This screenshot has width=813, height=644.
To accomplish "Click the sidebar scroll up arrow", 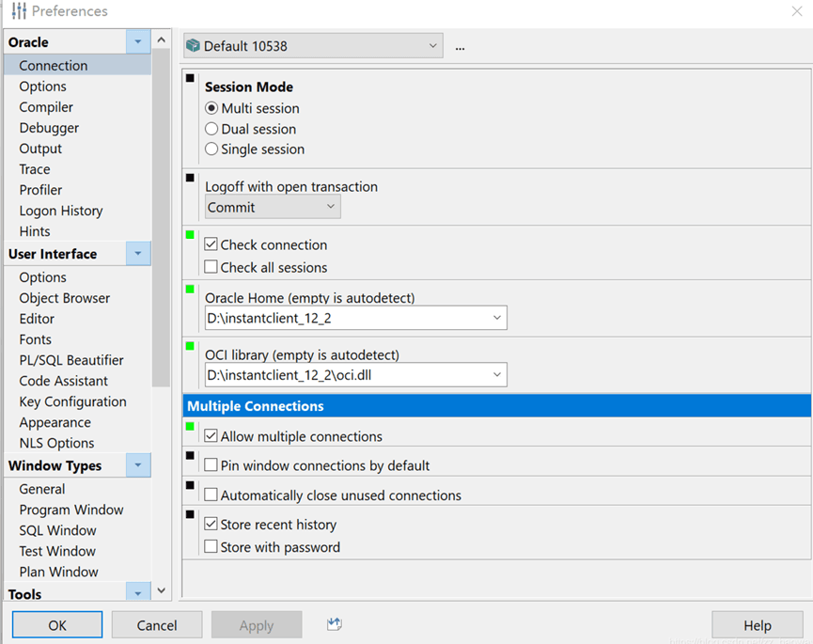I will (x=162, y=39).
